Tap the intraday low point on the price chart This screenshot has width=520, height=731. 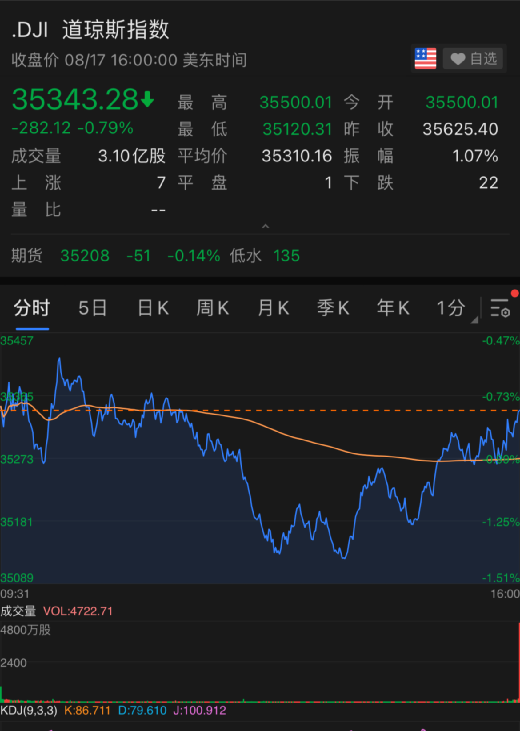344,557
